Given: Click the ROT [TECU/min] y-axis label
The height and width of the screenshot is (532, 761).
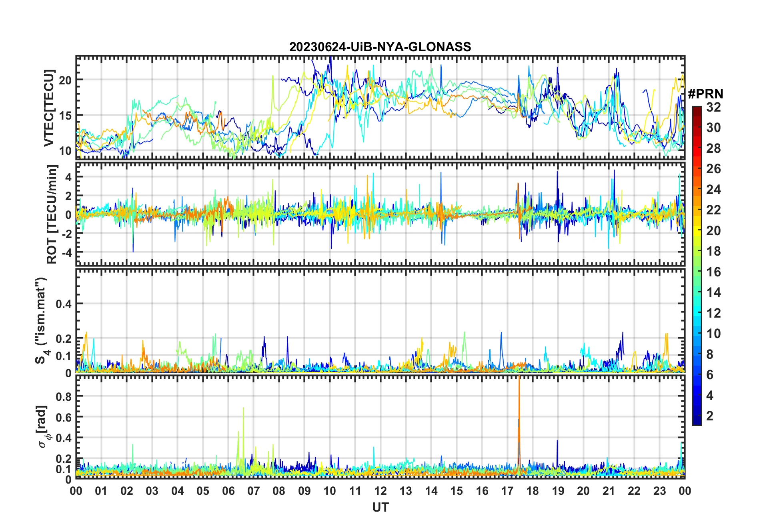Looking at the screenshot, I should [x=52, y=214].
